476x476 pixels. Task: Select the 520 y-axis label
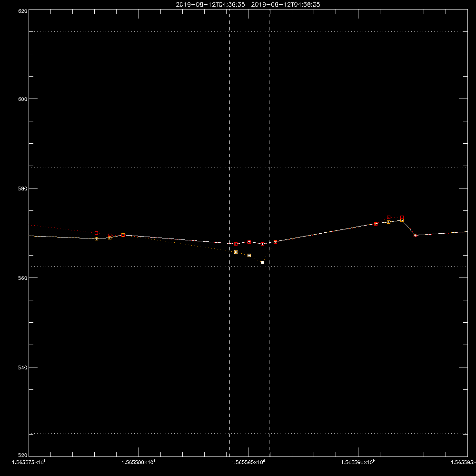click(x=23, y=455)
